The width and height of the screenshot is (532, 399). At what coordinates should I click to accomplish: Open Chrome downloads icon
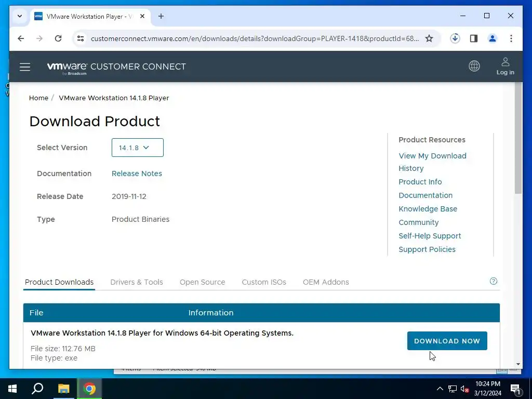click(455, 38)
